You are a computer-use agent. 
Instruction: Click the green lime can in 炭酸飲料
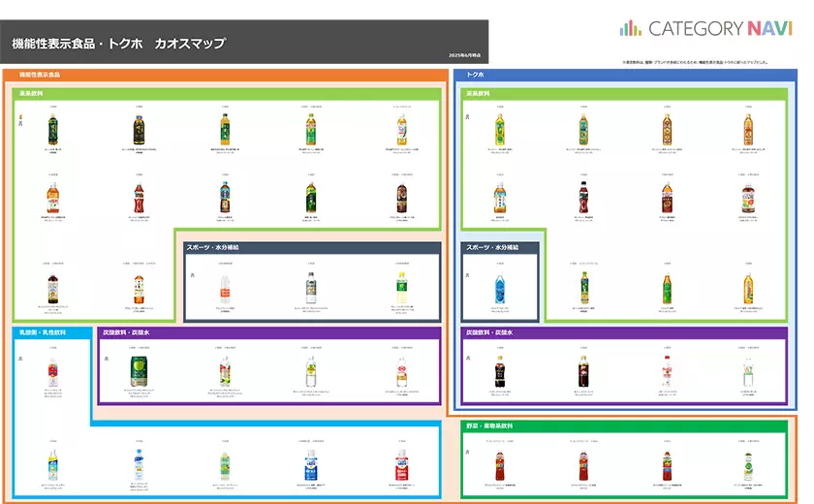click(139, 371)
